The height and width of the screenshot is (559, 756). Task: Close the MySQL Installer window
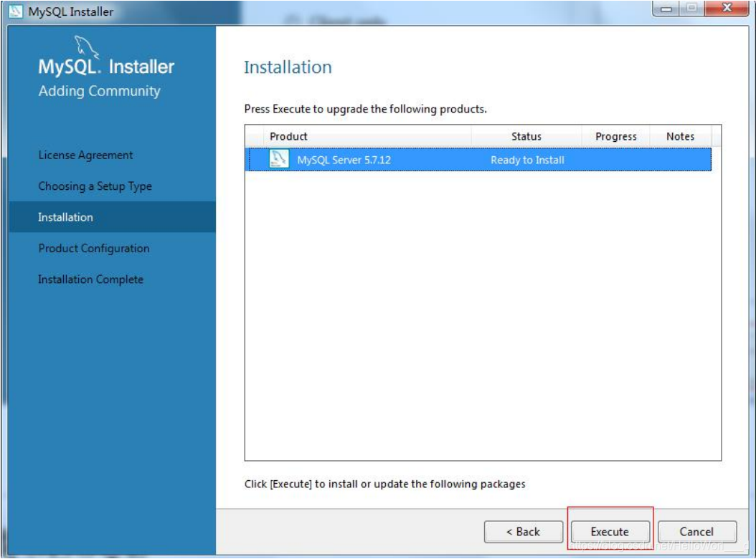tap(727, 8)
